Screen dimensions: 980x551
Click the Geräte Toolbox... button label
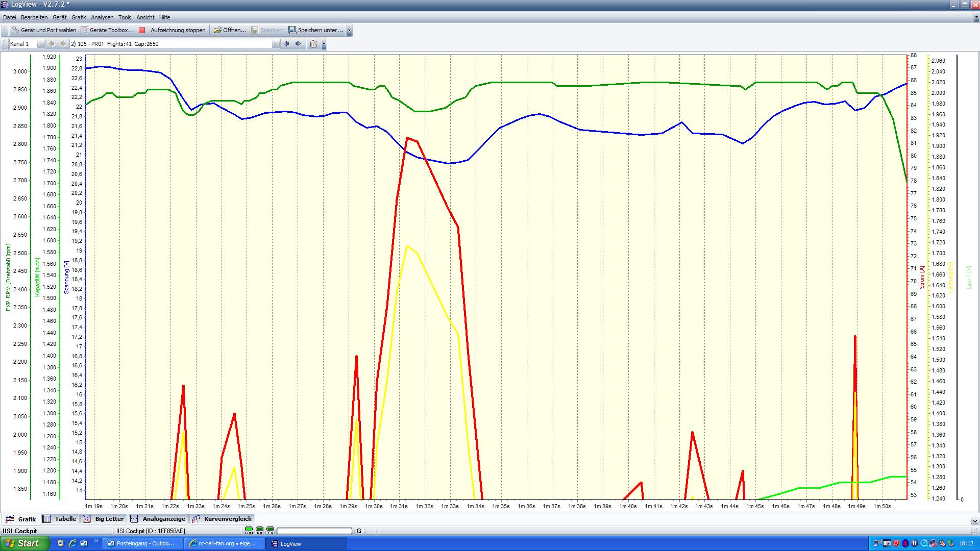[112, 30]
